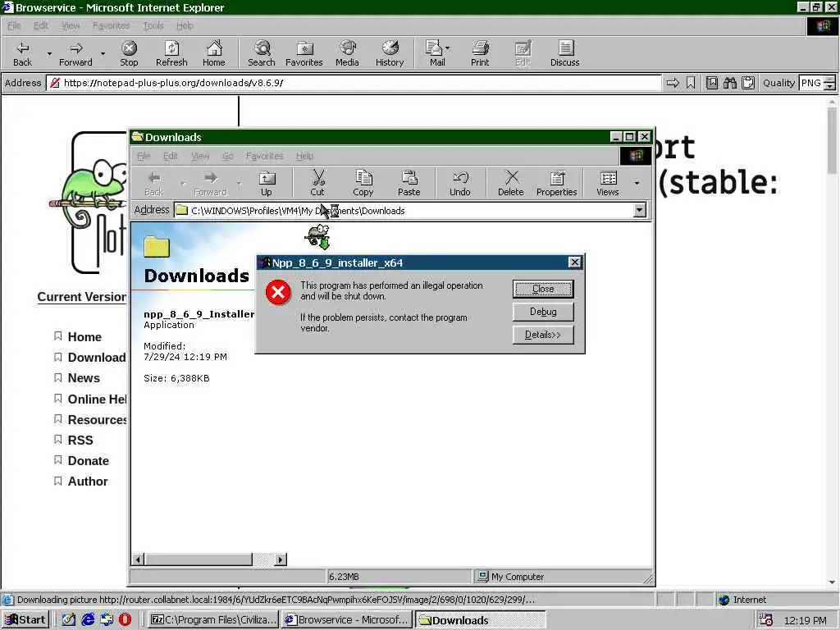This screenshot has width=840, height=630.
Task: Click the Views icon in Downloads window
Action: click(x=608, y=183)
